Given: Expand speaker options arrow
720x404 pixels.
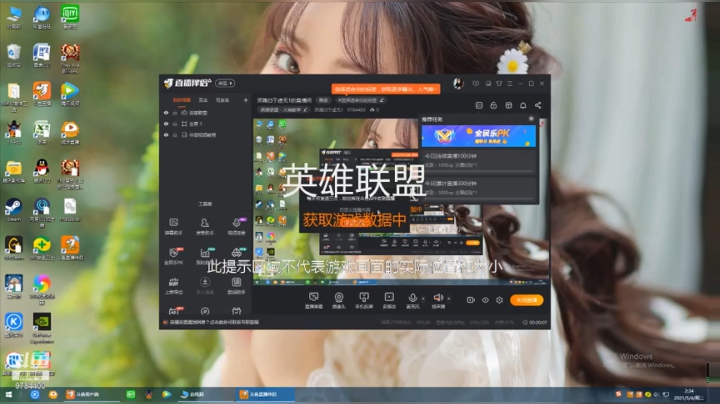Looking at the screenshot, I should 448,298.
